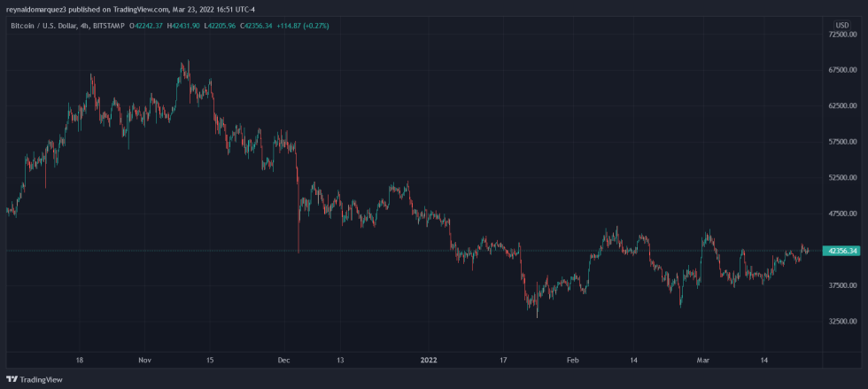Click the 37500.00 price axis label
The width and height of the screenshot is (868, 389).
(x=842, y=285)
